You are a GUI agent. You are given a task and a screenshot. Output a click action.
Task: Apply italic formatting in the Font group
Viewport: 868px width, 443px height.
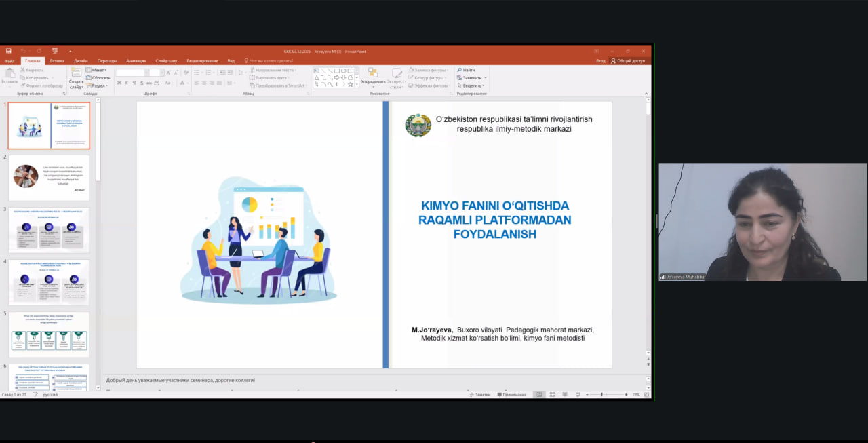pos(126,83)
